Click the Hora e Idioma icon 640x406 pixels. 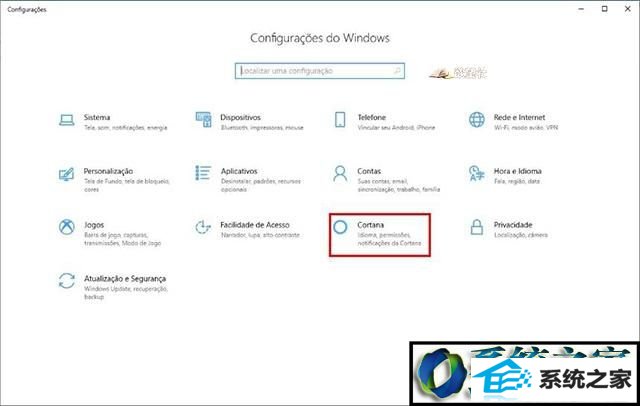point(477,175)
